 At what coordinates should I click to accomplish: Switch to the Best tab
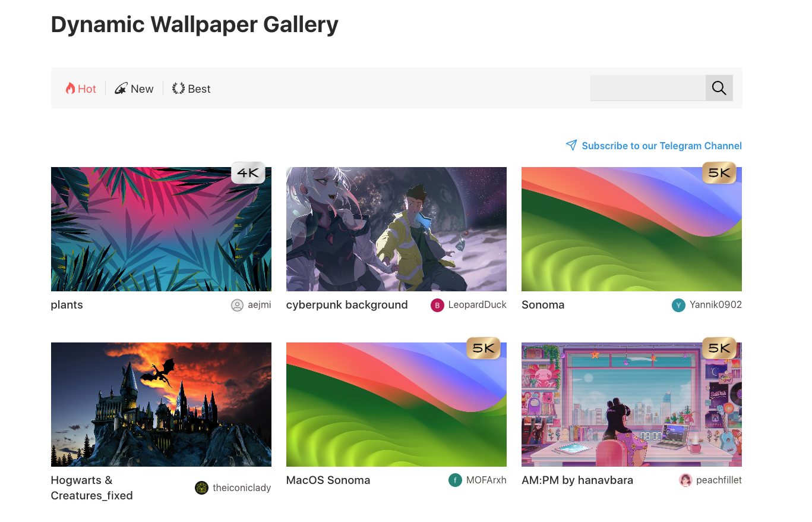[191, 89]
